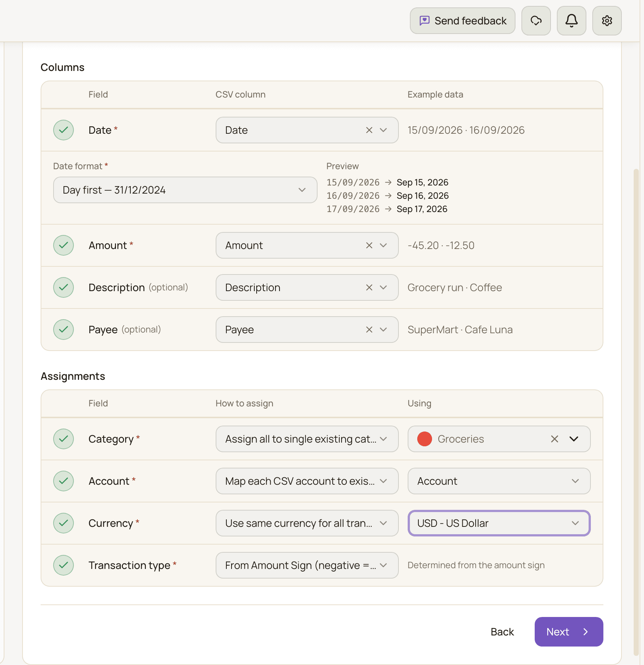The image size is (644, 665).
Task: Open the Account using dropdown
Action: [499, 481]
